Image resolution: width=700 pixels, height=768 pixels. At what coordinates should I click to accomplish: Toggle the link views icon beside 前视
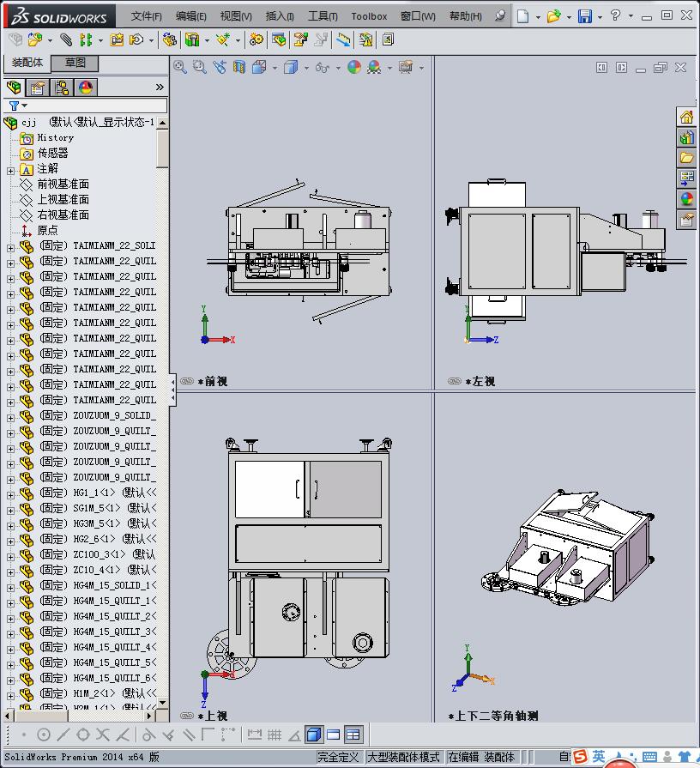(x=187, y=381)
